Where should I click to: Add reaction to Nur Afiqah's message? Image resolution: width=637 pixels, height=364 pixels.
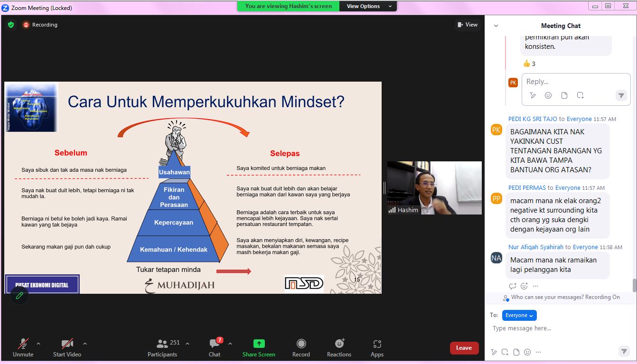(524, 286)
